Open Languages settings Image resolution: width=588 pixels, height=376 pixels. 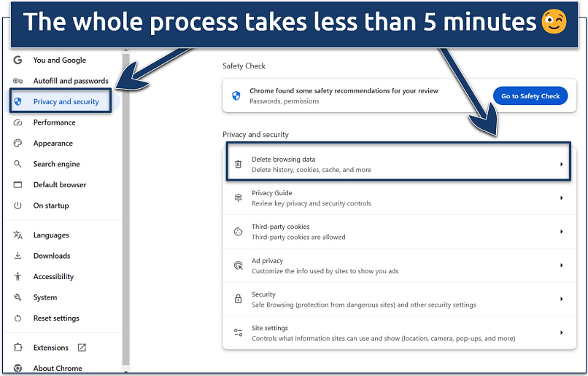[x=51, y=235]
